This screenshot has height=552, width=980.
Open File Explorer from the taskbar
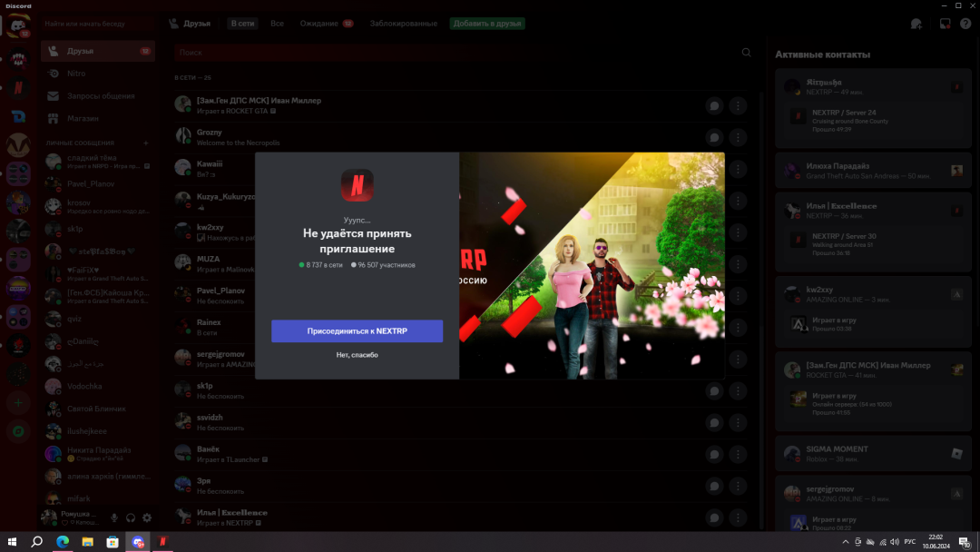(x=87, y=542)
